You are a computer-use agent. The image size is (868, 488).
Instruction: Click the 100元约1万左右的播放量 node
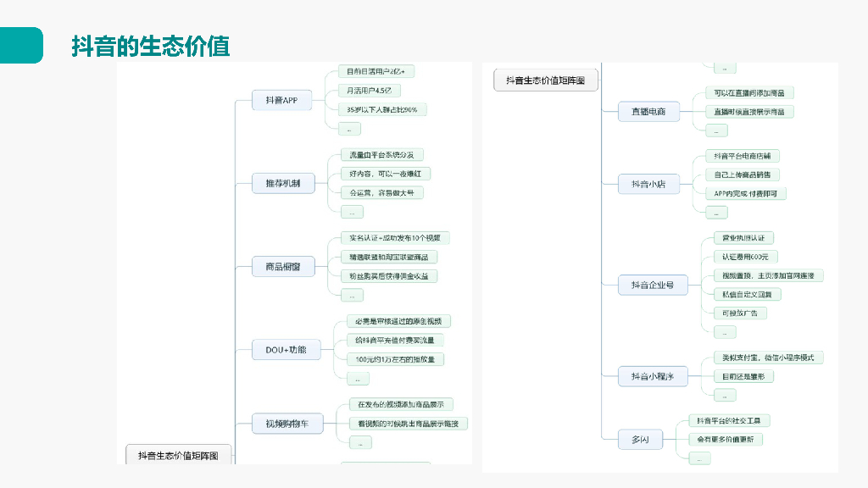point(395,359)
